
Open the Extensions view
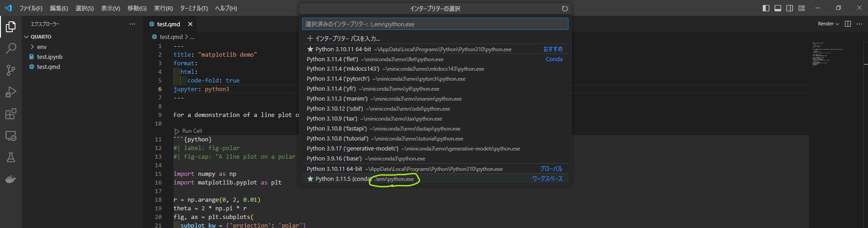tap(11, 114)
